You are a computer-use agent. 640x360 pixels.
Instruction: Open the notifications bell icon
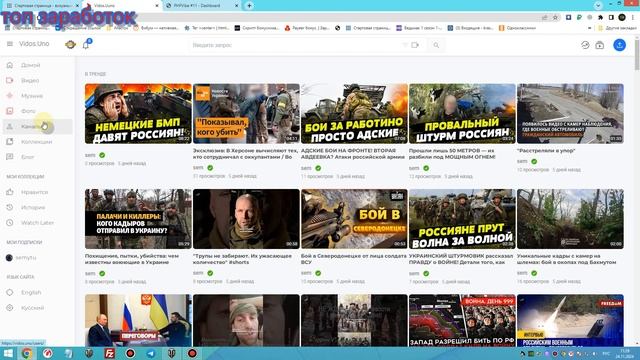86,44
